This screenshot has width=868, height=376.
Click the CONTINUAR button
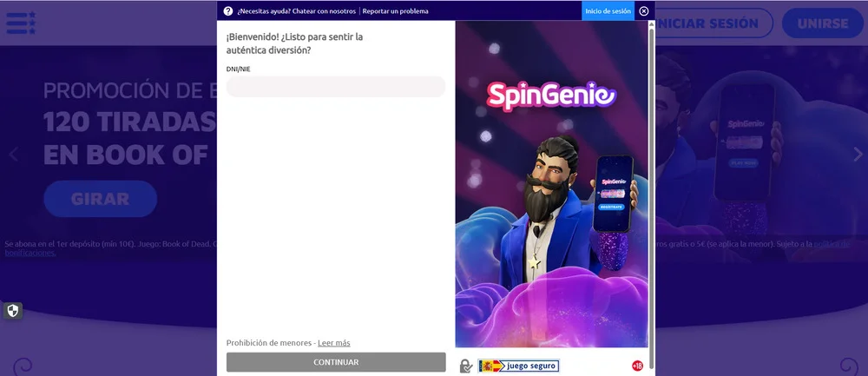(336, 362)
